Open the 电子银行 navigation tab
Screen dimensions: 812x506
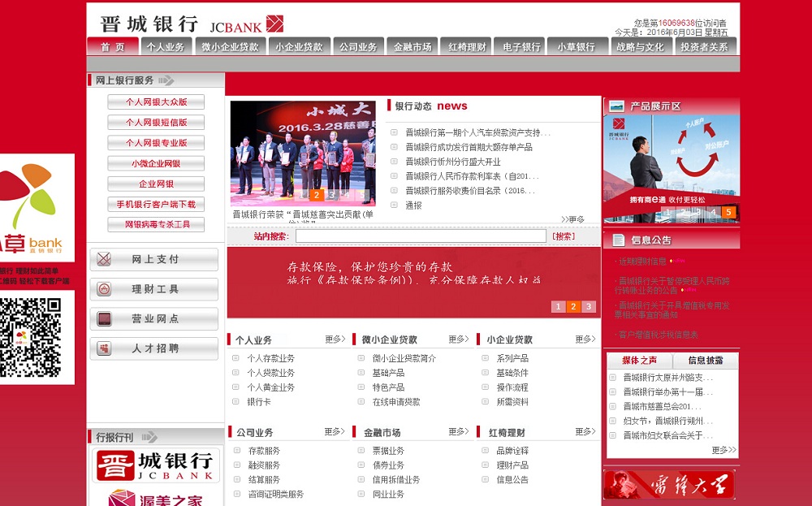(521, 46)
